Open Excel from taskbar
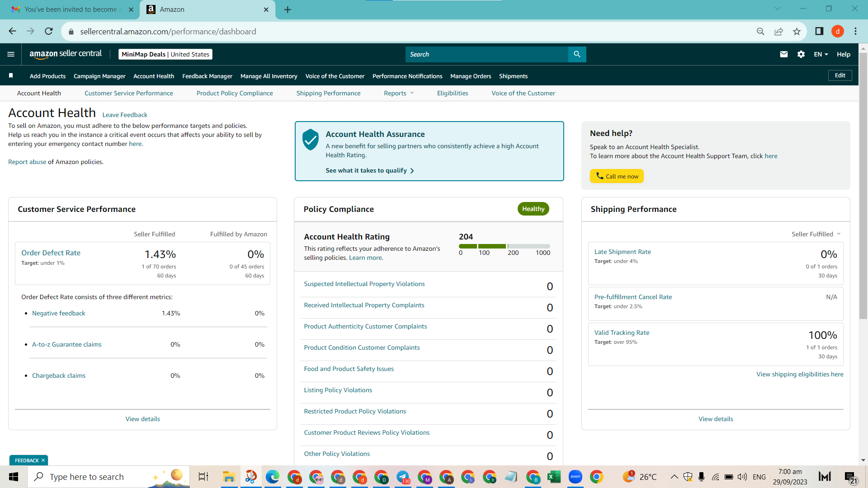Viewport: 868px width, 488px height. pyautogui.click(x=554, y=477)
